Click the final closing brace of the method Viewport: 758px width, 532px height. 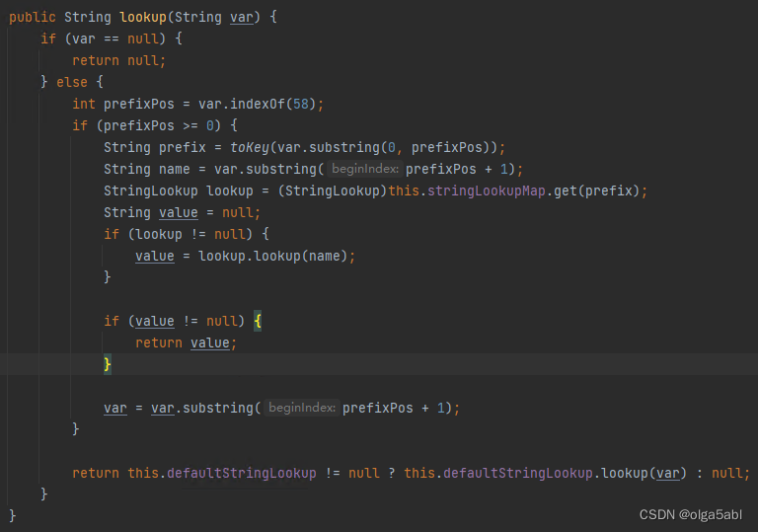coord(13,515)
